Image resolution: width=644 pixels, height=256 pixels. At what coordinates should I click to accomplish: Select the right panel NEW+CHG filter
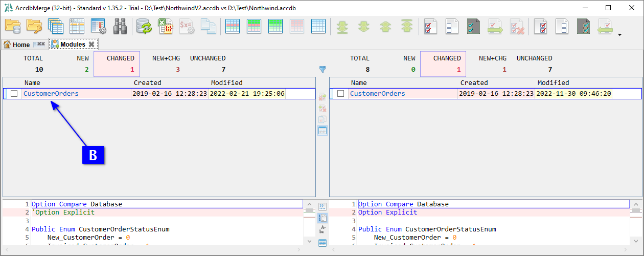(492, 64)
